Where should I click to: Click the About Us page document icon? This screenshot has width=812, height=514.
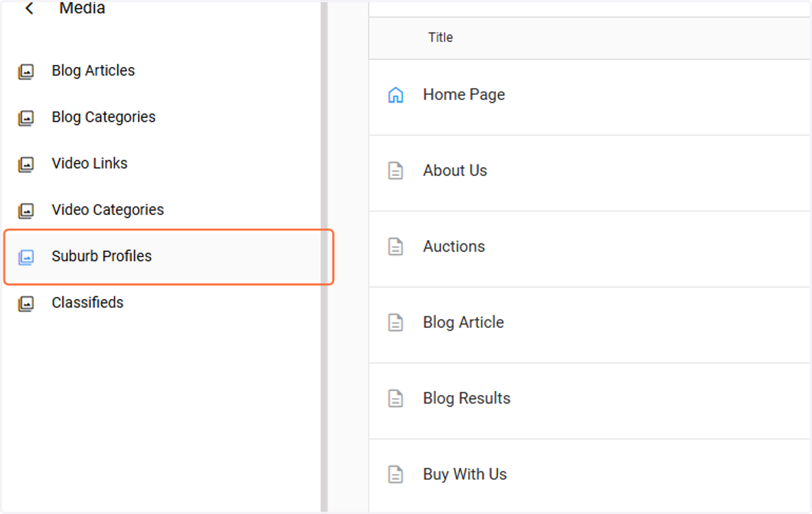395,170
